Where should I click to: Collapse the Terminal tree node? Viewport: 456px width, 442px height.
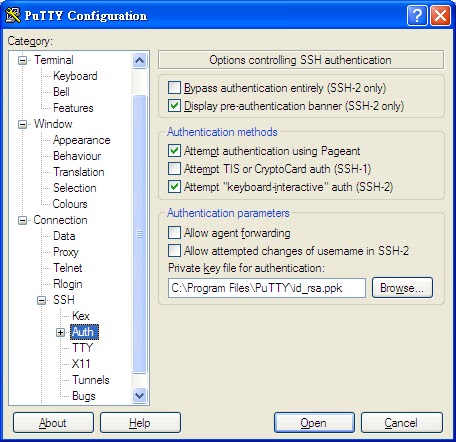23,60
